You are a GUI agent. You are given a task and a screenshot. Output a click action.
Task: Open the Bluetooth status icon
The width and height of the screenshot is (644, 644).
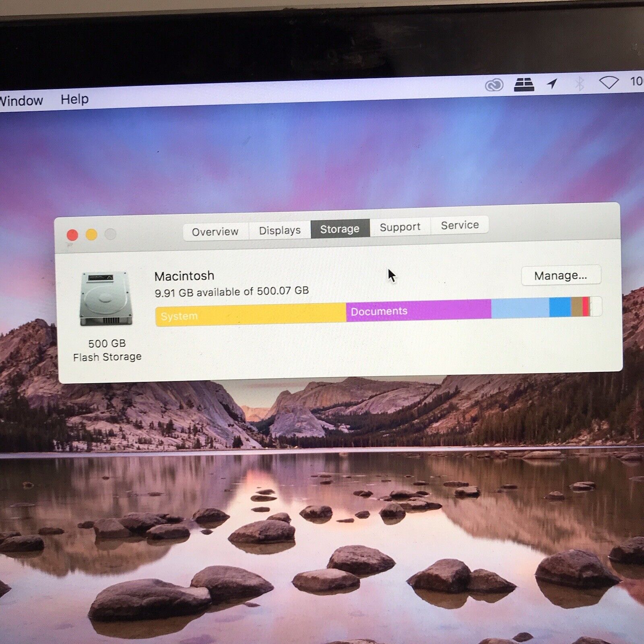pos(579,83)
